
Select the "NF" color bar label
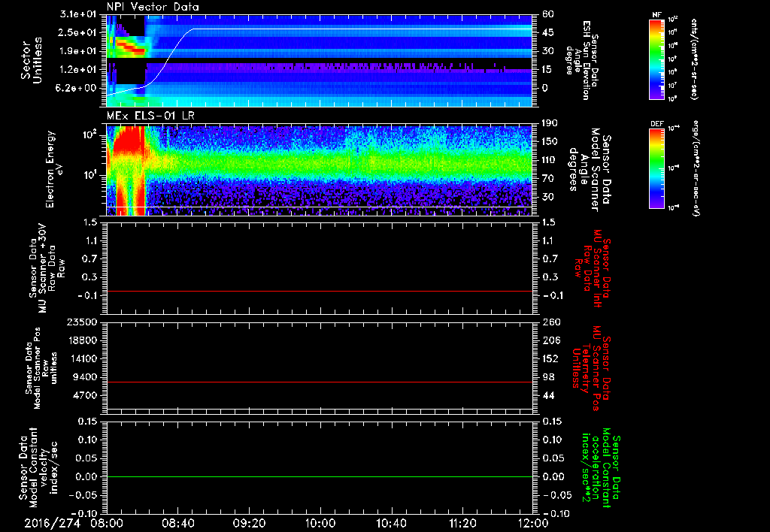tap(656, 15)
